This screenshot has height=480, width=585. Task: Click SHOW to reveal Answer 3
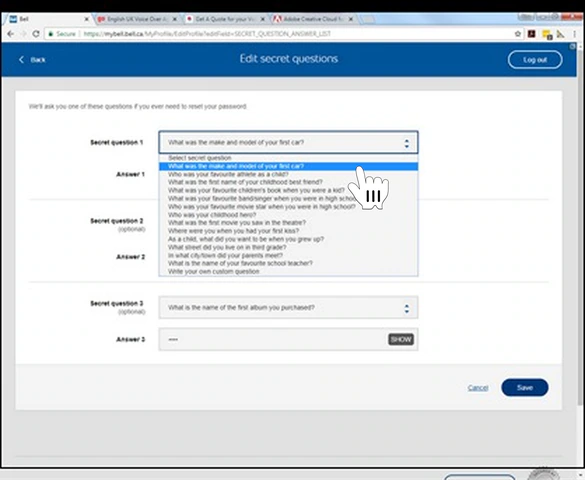point(401,339)
